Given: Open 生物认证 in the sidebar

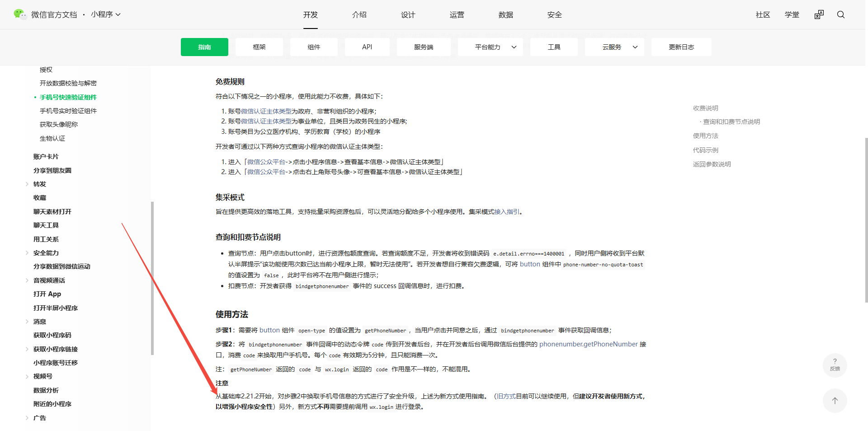Looking at the screenshot, I should point(52,138).
